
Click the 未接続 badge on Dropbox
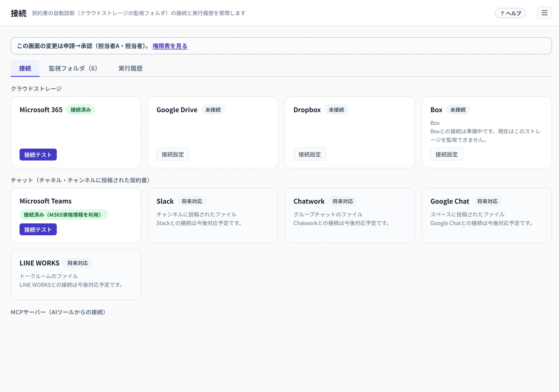pyautogui.click(x=336, y=110)
